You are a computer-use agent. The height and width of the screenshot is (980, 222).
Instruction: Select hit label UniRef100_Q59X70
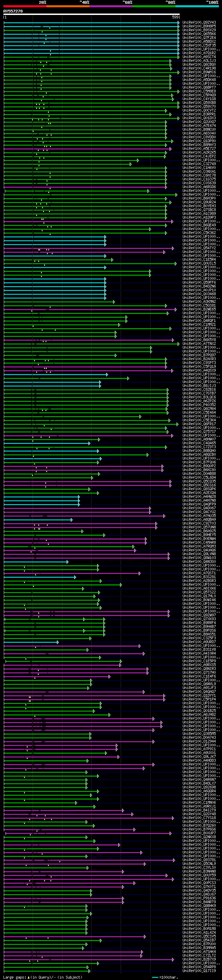tap(199, 106)
